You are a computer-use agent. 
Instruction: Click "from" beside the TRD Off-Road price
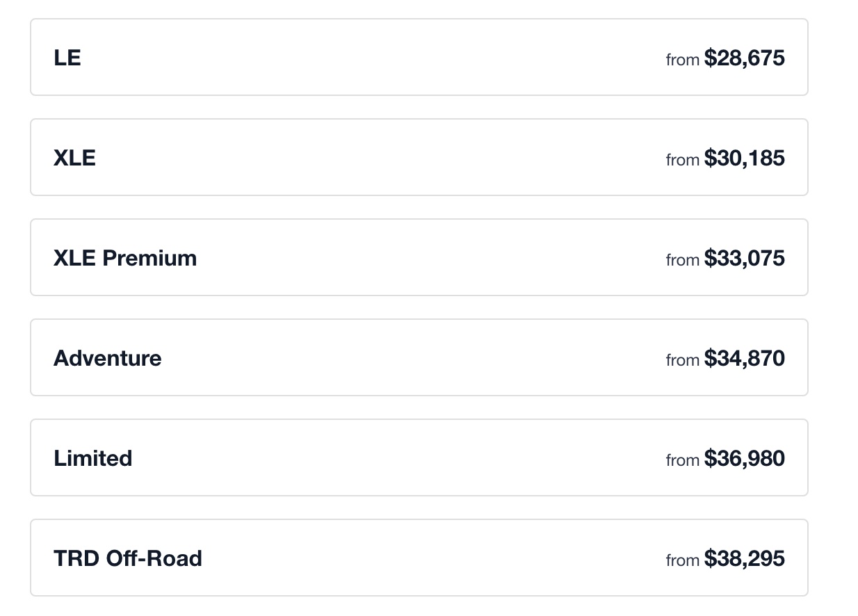point(682,560)
